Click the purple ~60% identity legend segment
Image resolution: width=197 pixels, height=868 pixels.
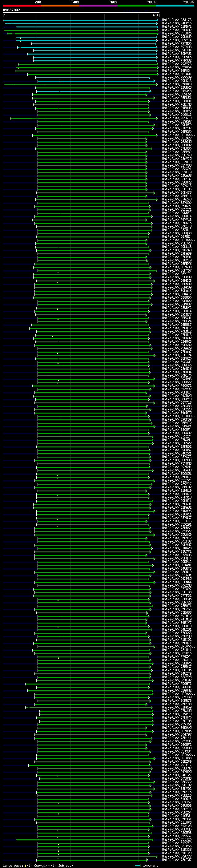[x=99, y=6]
